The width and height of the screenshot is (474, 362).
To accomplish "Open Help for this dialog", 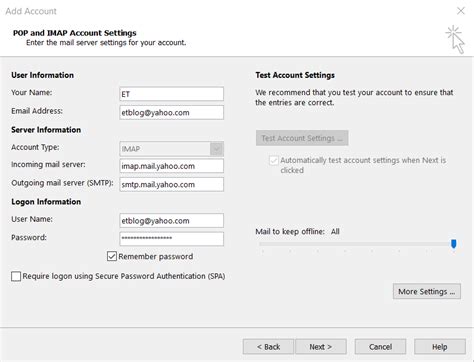I will click(440, 347).
